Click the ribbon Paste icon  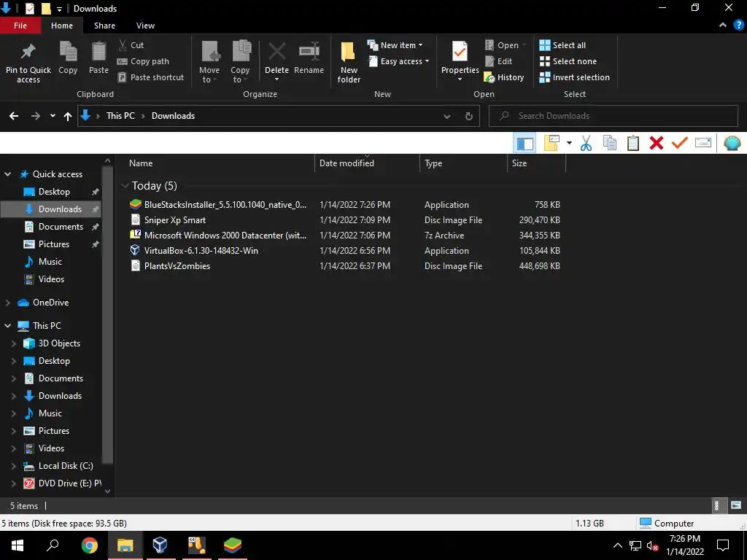click(x=98, y=52)
